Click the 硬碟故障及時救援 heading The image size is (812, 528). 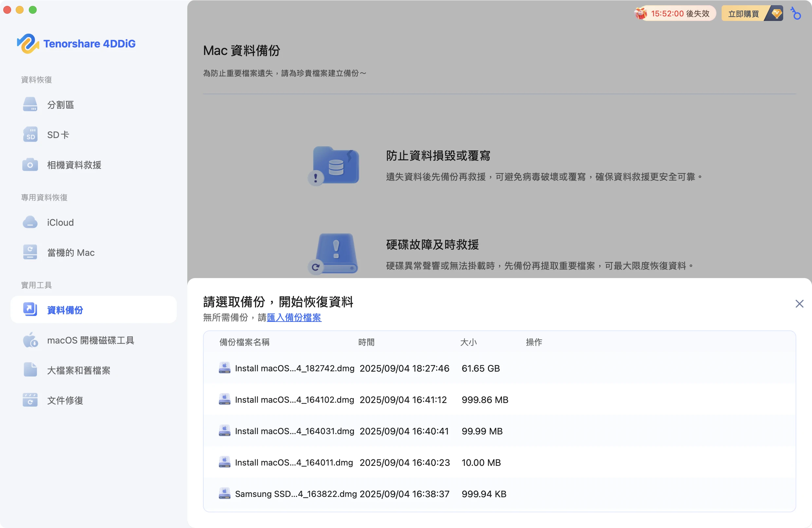pos(432,244)
